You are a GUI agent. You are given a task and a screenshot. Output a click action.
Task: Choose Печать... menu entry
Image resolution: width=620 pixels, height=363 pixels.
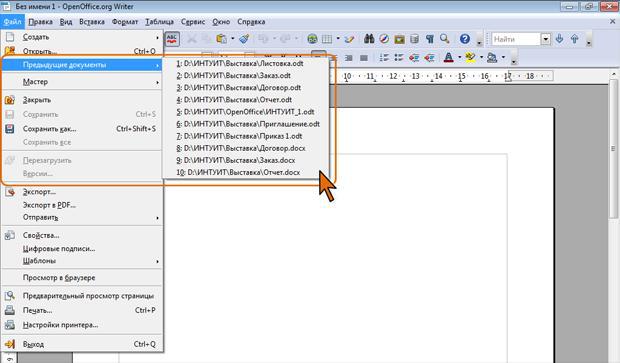point(82,310)
